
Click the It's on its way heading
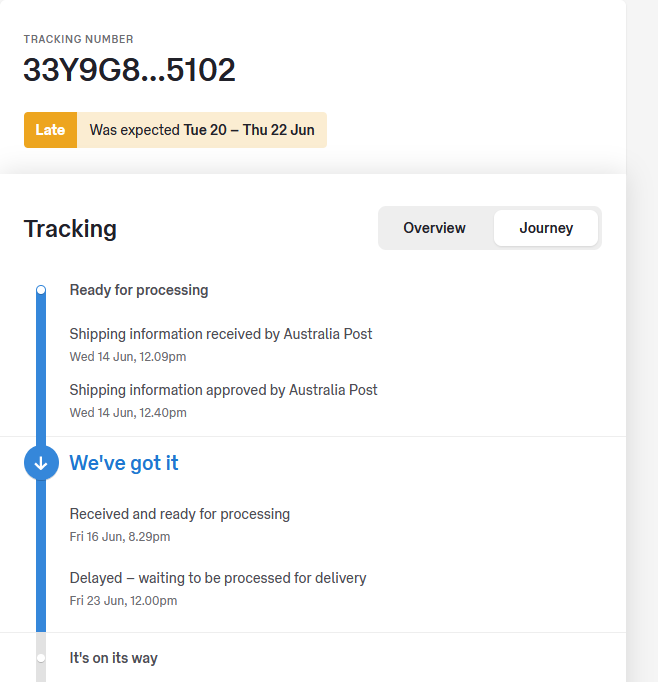coord(113,658)
